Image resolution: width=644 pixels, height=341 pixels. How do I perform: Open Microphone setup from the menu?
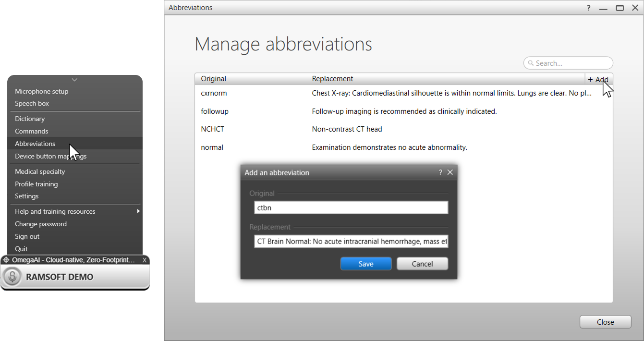click(42, 91)
